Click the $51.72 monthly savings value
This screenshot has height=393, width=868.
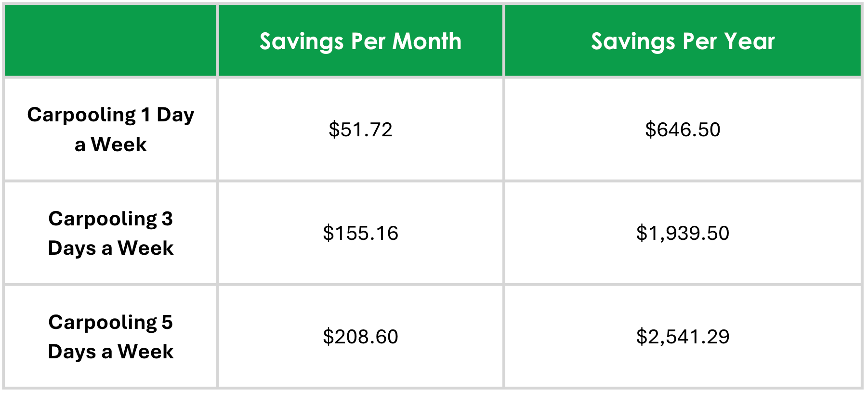tap(360, 130)
